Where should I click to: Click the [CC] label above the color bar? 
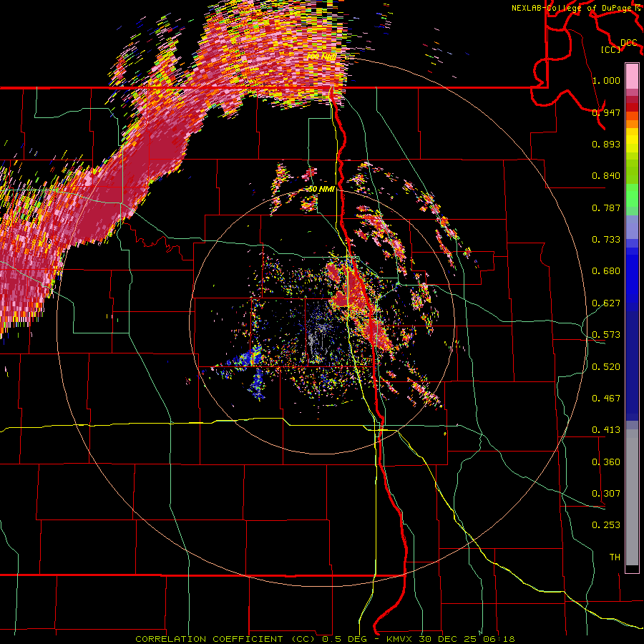point(611,49)
